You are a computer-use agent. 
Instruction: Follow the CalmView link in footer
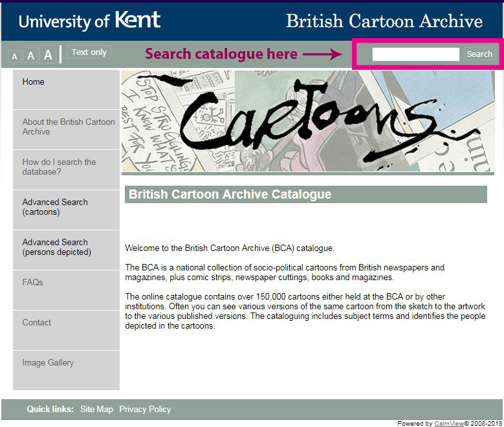click(x=448, y=424)
